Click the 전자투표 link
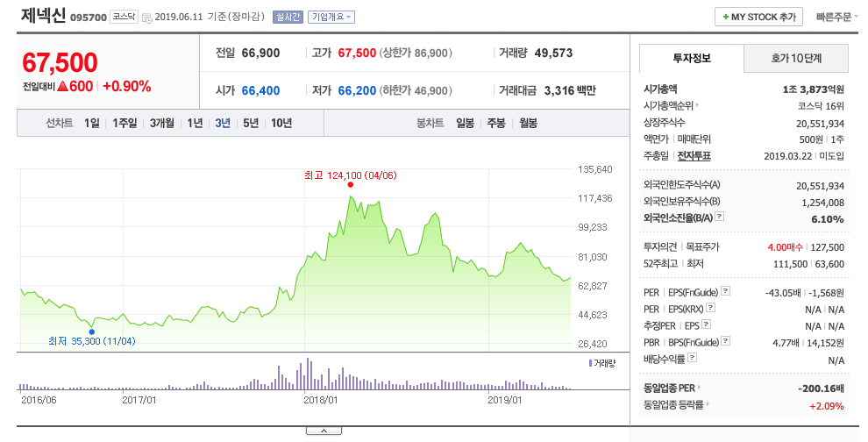The width and height of the screenshot is (868, 442). 694,156
